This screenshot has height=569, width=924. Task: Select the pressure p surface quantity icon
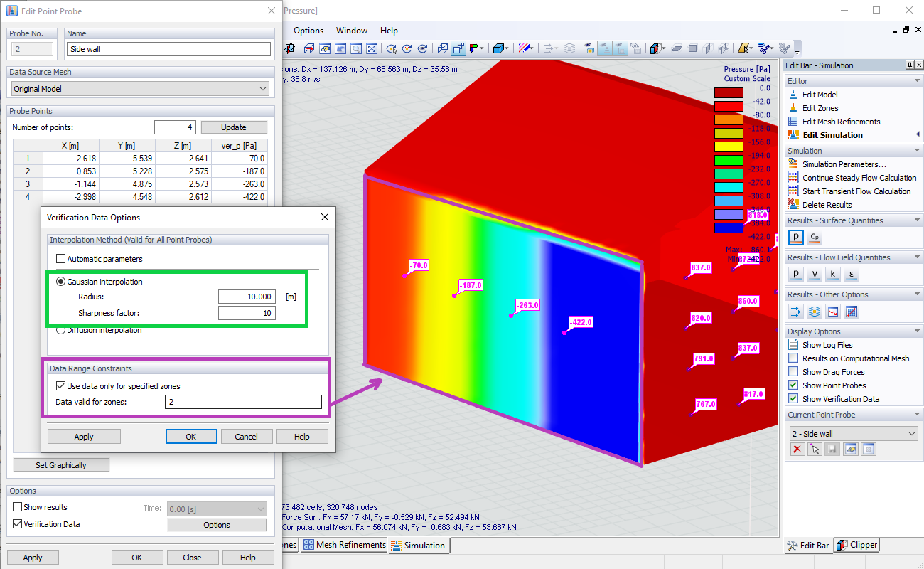796,237
